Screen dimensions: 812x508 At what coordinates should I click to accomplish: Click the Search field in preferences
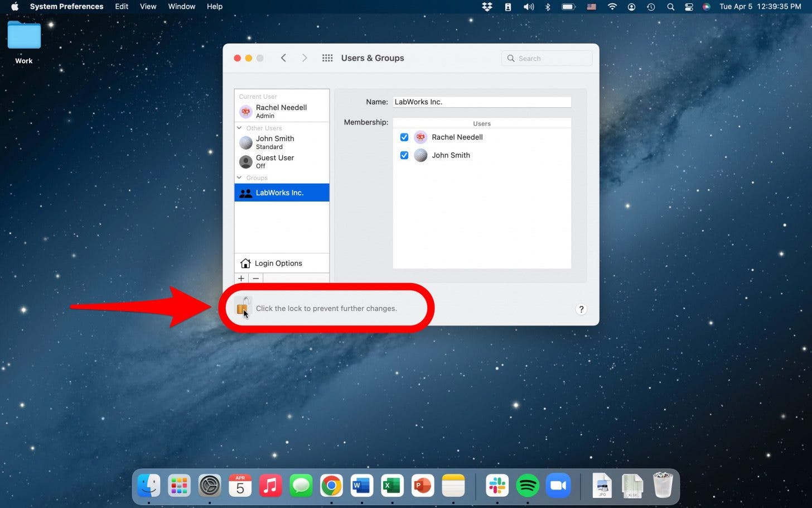(552, 59)
